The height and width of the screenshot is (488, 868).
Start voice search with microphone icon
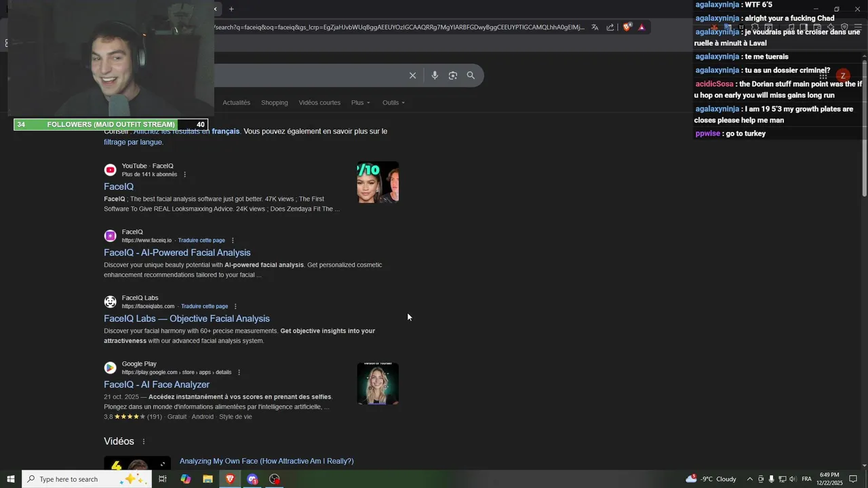click(435, 75)
